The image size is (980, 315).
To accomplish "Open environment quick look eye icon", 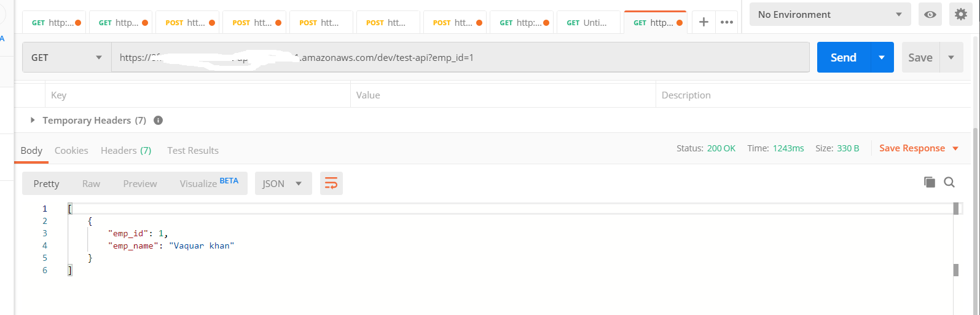I will click(930, 14).
